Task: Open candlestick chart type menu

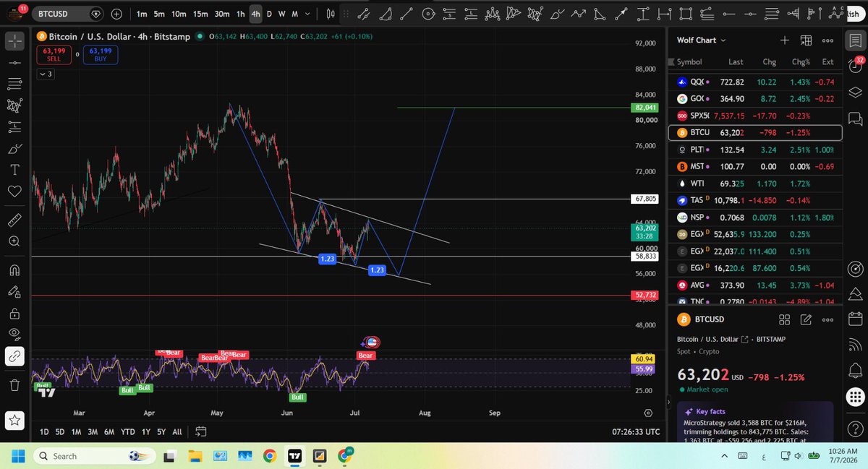Action: click(331, 14)
